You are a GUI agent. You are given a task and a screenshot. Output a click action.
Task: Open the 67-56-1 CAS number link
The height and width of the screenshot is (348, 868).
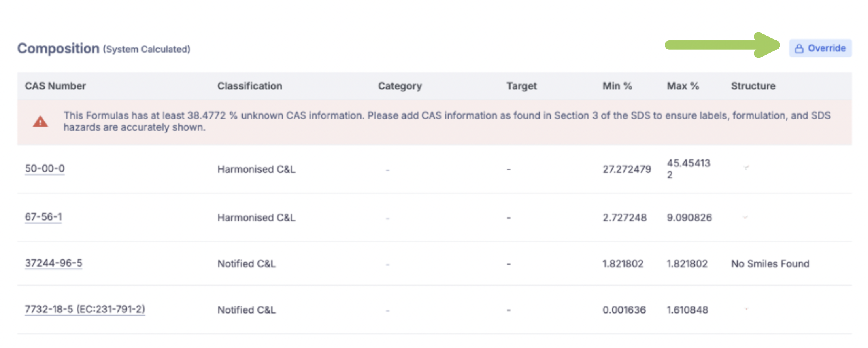click(43, 217)
